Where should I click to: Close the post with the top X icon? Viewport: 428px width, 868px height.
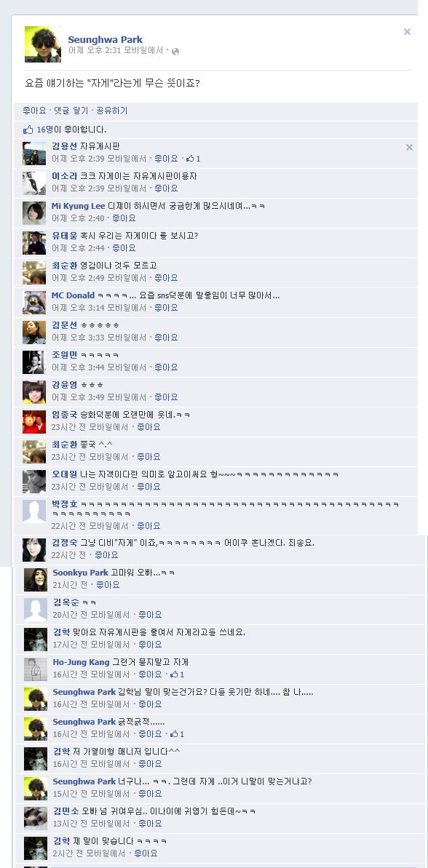pos(407,32)
